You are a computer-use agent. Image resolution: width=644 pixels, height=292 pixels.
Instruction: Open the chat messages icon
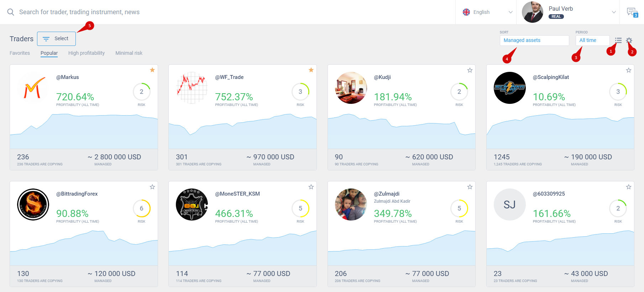[632, 12]
